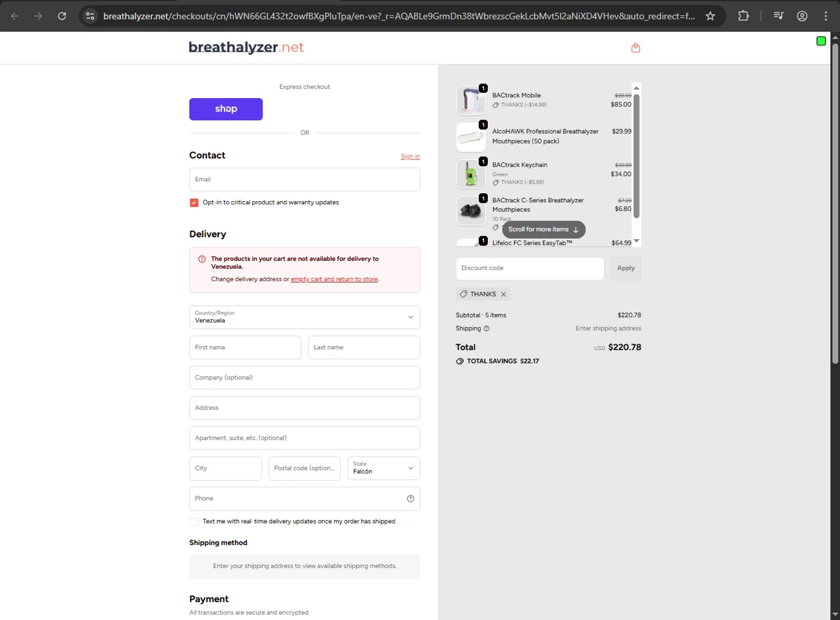Click the Shipping info help icon
840x620 pixels.
click(x=487, y=329)
